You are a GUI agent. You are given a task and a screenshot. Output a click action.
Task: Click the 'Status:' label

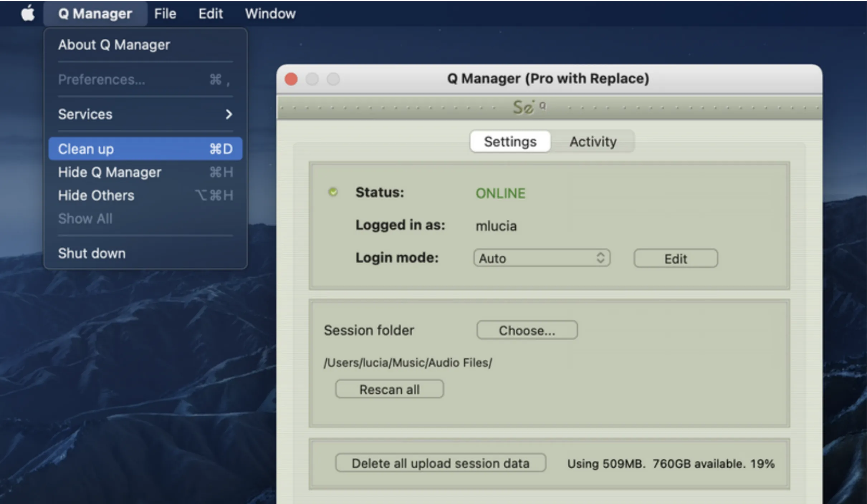pos(380,192)
